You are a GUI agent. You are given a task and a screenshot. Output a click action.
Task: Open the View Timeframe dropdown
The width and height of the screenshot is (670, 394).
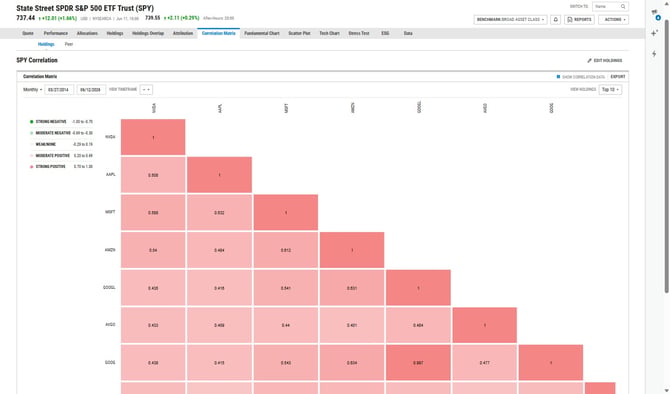coord(146,90)
